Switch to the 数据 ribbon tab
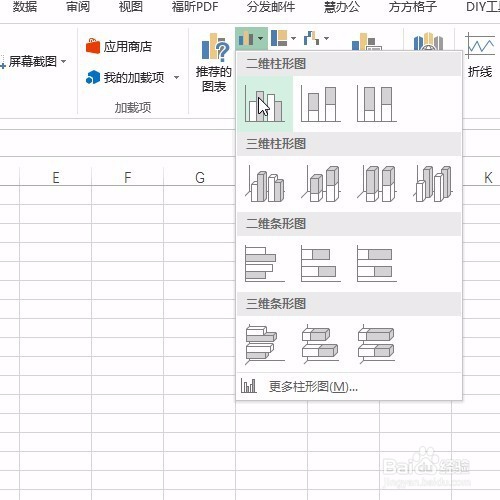Screen dimensions: 500x500 pyautogui.click(x=25, y=7)
